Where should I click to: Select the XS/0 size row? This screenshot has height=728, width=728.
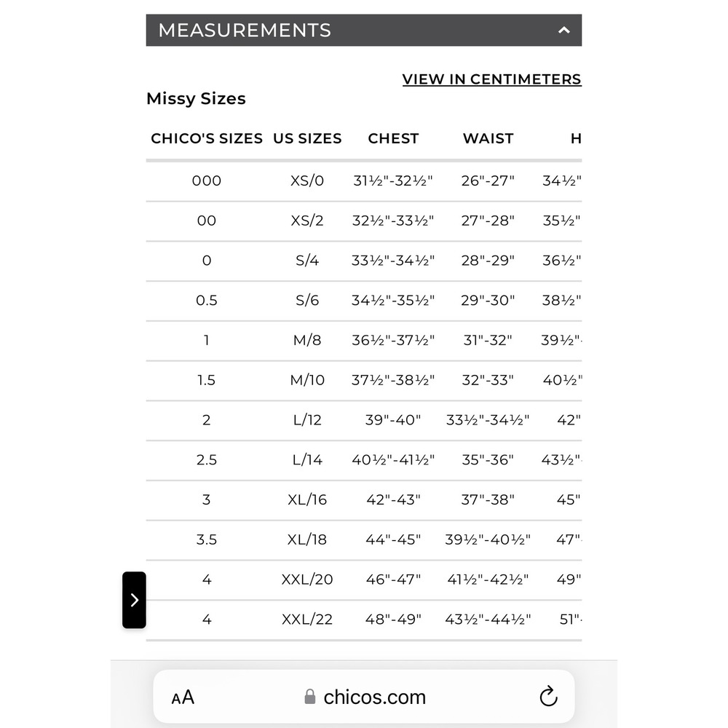coord(307,181)
